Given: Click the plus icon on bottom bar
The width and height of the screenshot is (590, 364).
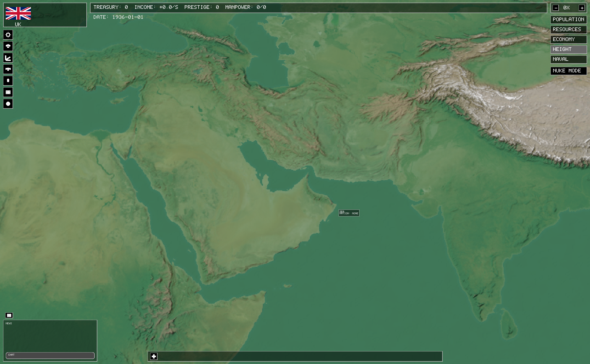Looking at the screenshot, I should (154, 356).
